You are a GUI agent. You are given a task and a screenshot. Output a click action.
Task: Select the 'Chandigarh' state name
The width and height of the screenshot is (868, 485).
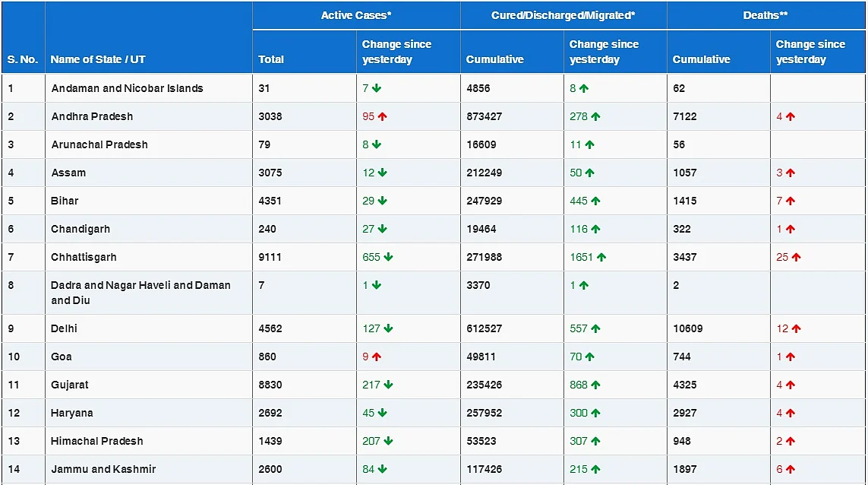pos(80,229)
